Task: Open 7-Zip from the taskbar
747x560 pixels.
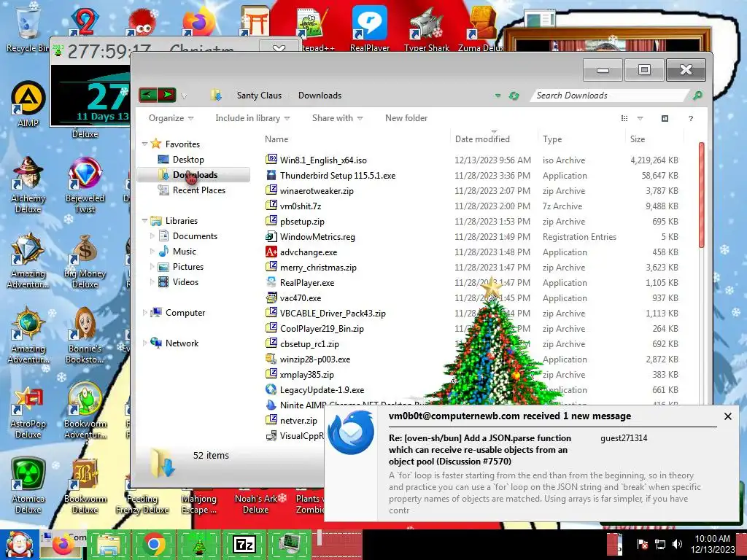Action: click(x=244, y=544)
